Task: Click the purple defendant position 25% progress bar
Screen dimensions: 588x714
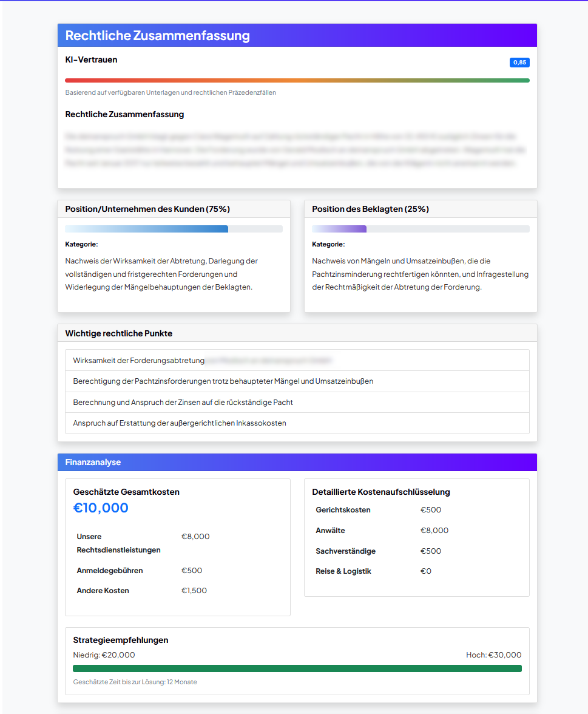Action: [339, 229]
